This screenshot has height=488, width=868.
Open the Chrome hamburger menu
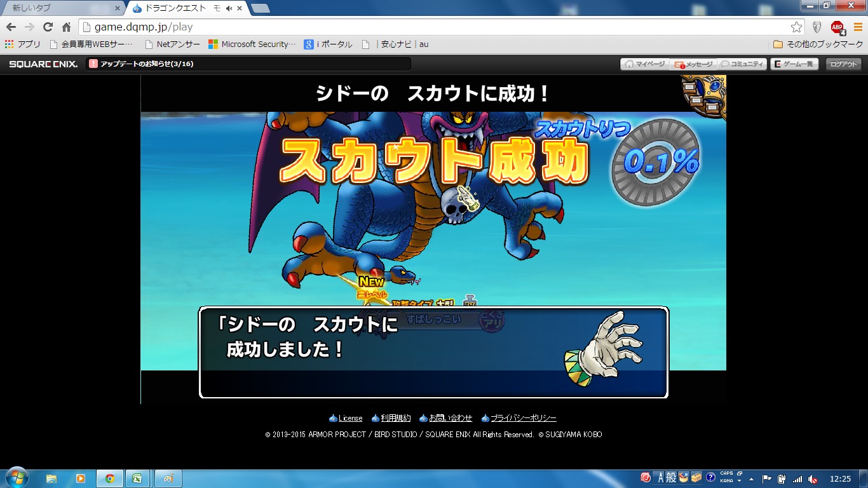click(x=858, y=27)
